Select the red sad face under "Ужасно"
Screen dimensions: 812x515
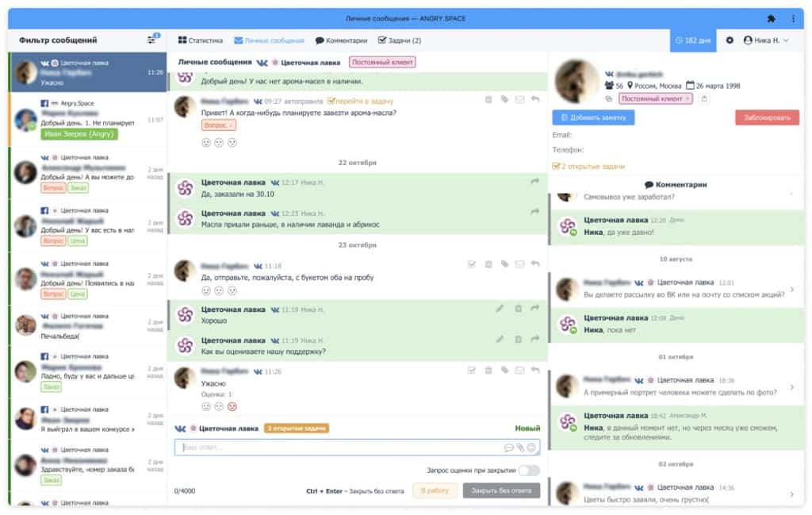coord(232,407)
